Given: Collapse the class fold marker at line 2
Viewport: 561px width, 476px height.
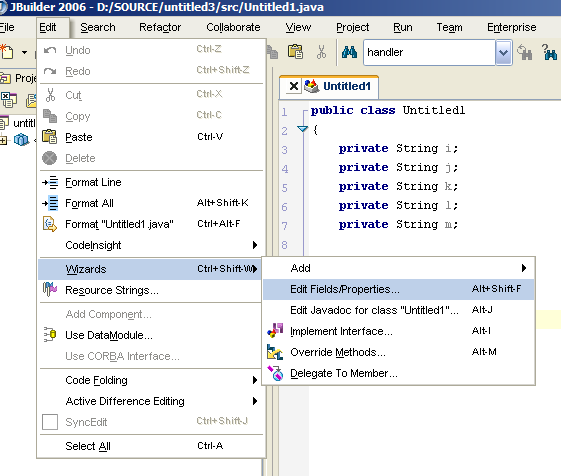Looking at the screenshot, I should (x=303, y=129).
